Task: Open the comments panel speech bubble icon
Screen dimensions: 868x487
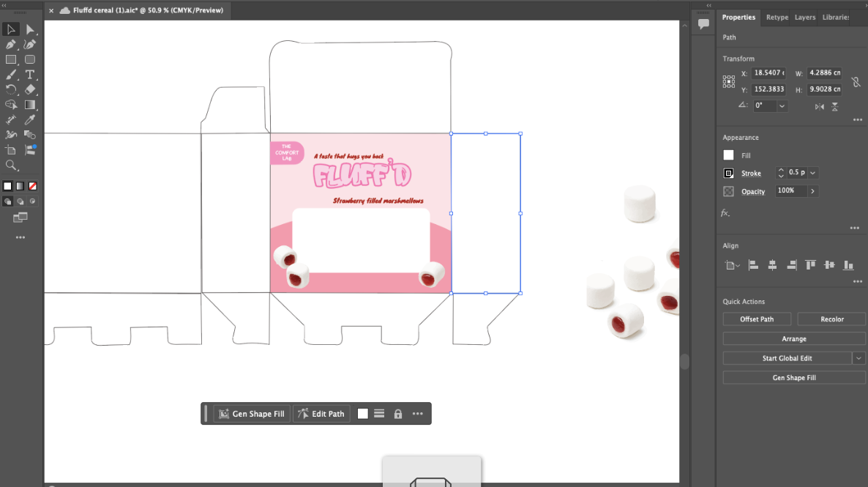Action: point(703,24)
